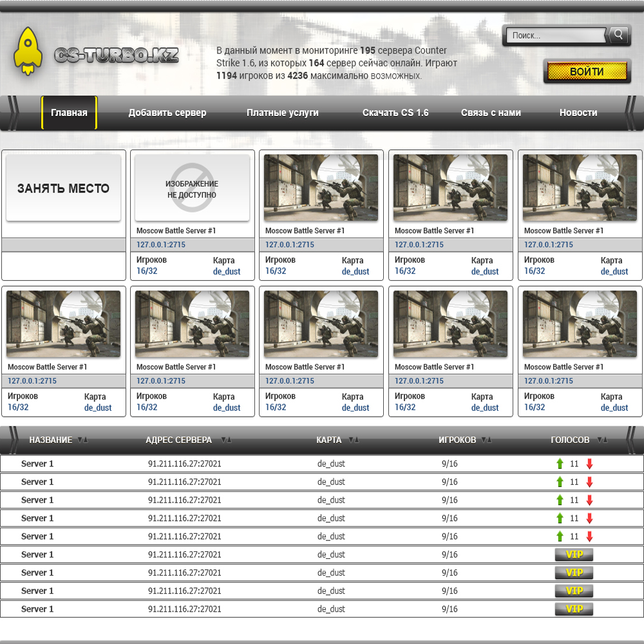Sort table by АДРЕС СЕРВЕРА arrows
The image size is (644, 644).
click(226, 440)
